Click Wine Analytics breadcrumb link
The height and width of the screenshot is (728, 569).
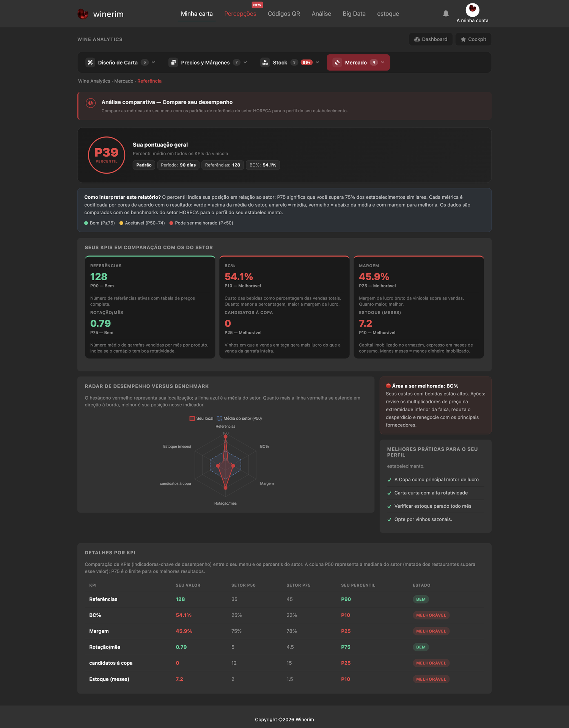pyautogui.click(x=94, y=81)
